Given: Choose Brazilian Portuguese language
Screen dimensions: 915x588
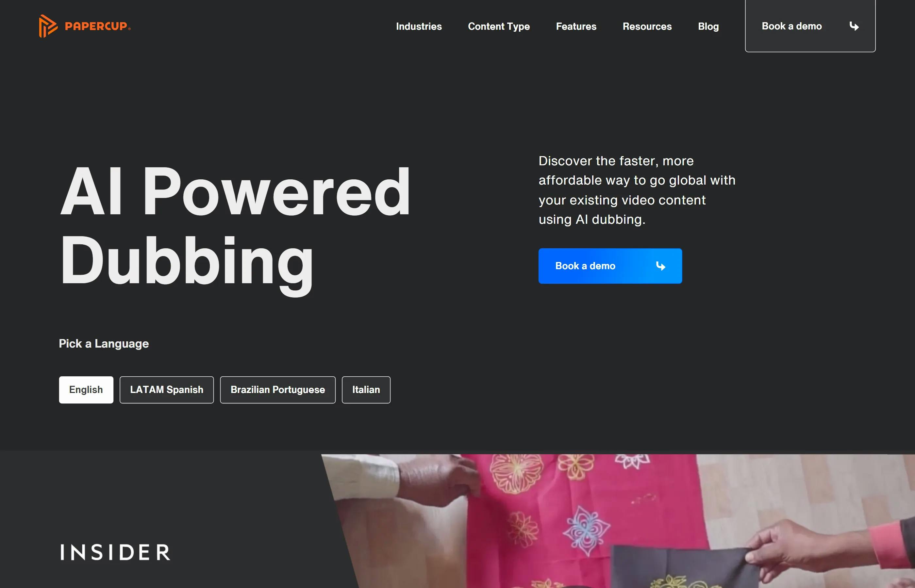Looking at the screenshot, I should [x=278, y=390].
